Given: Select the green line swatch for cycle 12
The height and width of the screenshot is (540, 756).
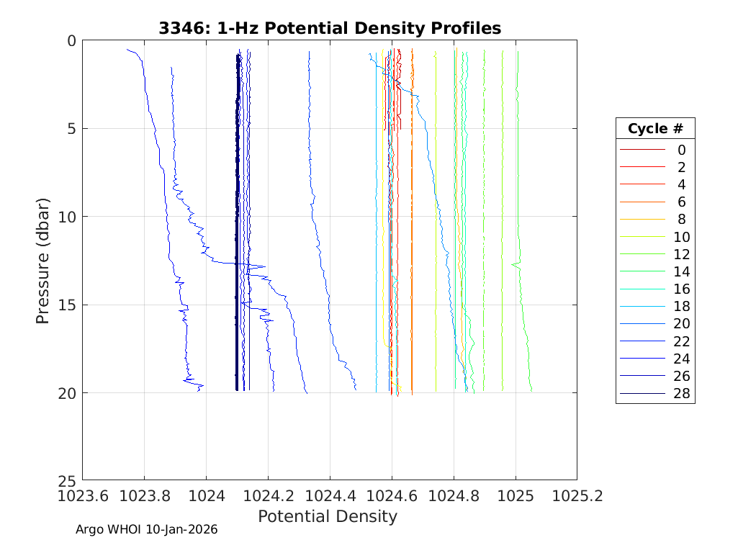Looking at the screenshot, I should [642, 254].
